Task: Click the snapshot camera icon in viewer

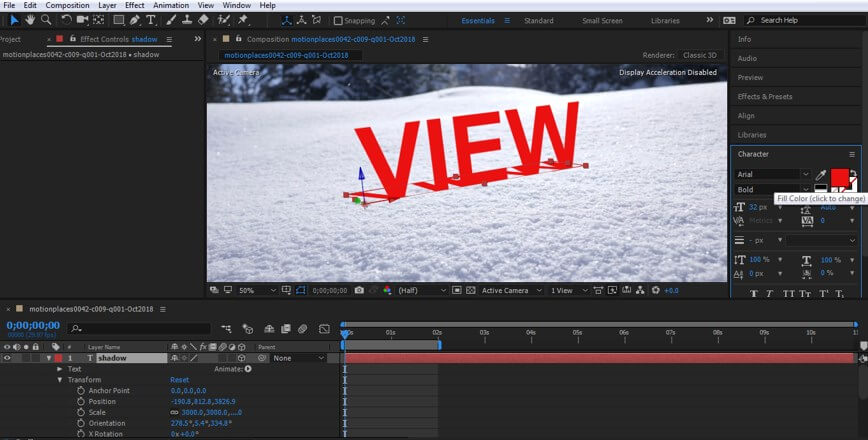Action: coord(359,290)
